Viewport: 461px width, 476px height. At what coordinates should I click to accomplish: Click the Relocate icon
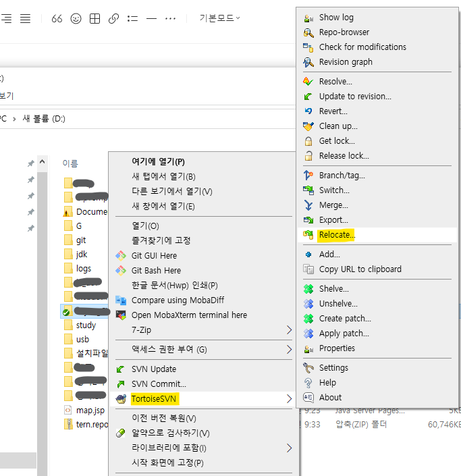coord(308,235)
